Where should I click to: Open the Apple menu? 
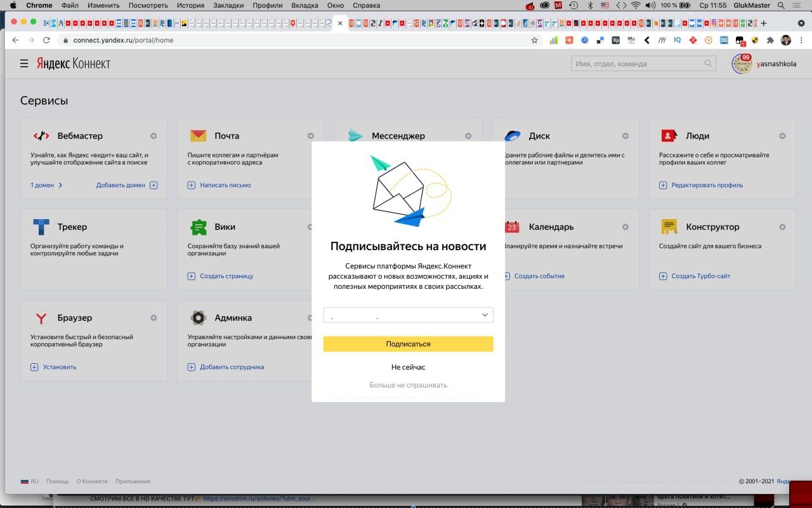[x=13, y=5]
